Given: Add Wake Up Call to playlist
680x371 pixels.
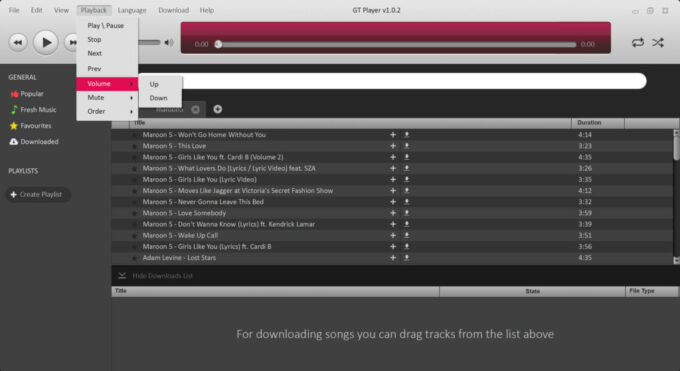Looking at the screenshot, I should point(393,236).
